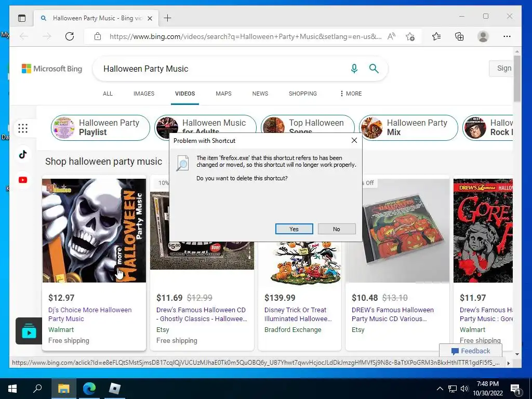The width and height of the screenshot is (532, 399).
Task: Open the Favorites list icon
Action: pos(436,36)
